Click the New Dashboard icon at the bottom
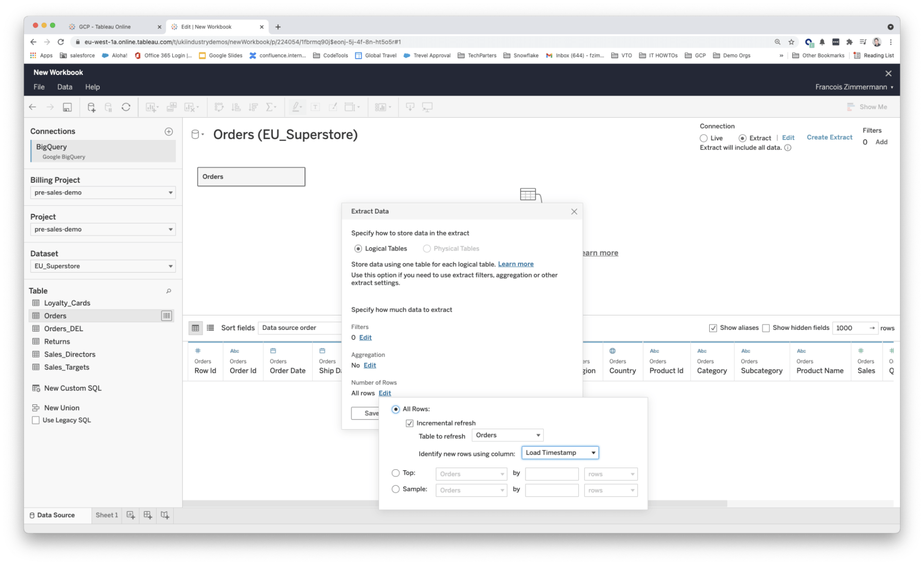Image resolution: width=924 pixels, height=565 pixels. pos(148,515)
